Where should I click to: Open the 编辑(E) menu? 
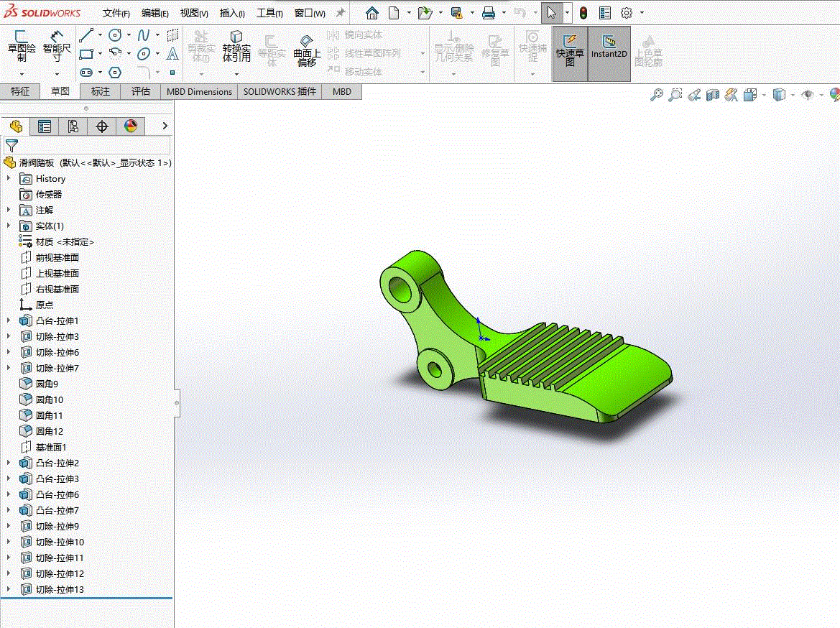pos(154,13)
